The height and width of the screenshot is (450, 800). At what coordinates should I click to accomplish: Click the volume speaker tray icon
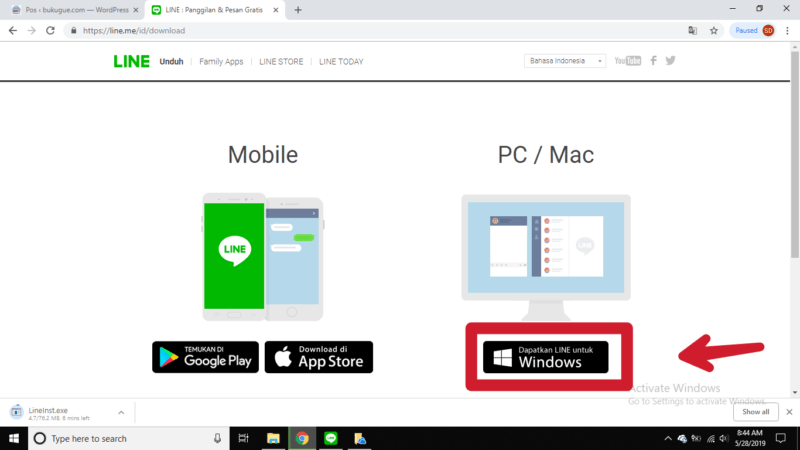click(723, 438)
